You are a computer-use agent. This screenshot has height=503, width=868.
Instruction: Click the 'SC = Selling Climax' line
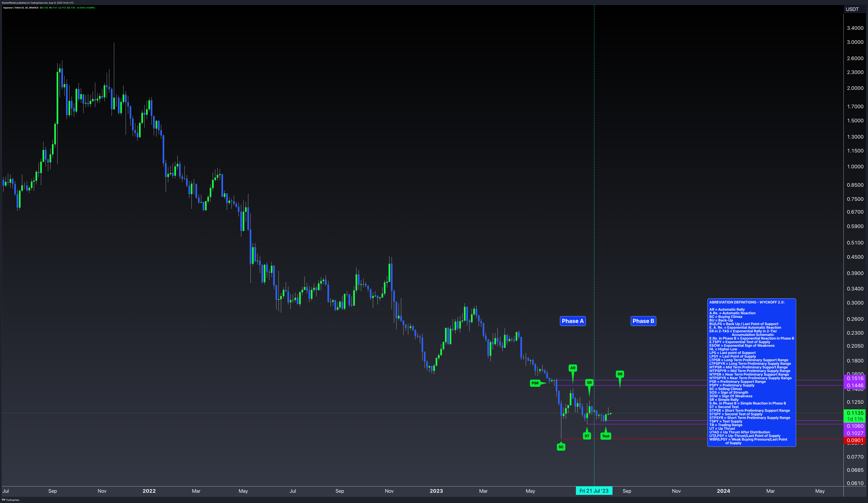tap(726, 389)
